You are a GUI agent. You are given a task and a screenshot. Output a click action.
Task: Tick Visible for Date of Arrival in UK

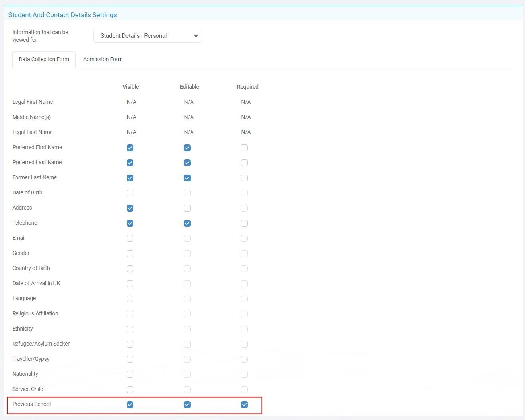click(130, 284)
